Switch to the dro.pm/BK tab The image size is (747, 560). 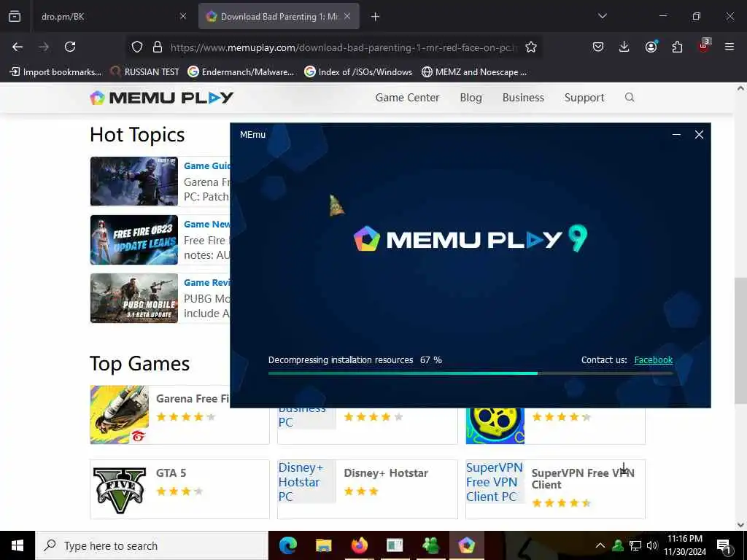[x=111, y=17]
